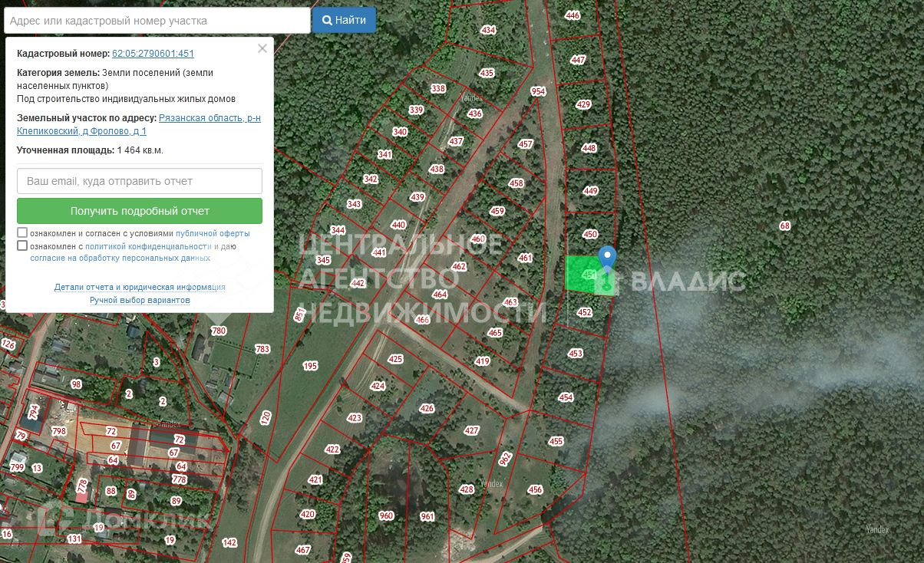The image size is (924, 563).
Task: Select parcel 68 in the forest
Action: pyautogui.click(x=784, y=226)
